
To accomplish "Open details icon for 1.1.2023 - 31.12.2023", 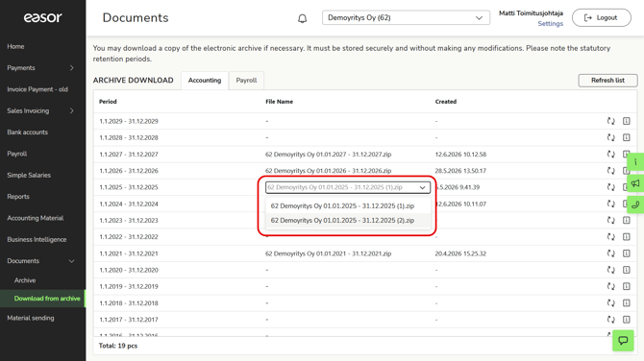I will click(627, 220).
